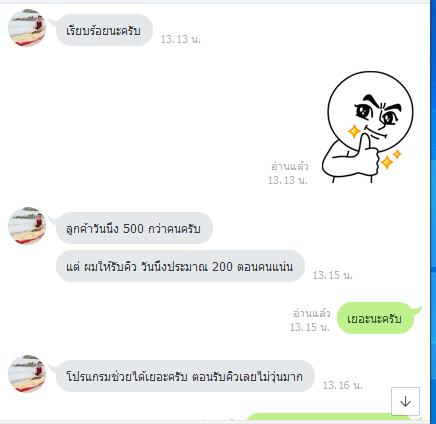
Task: Open profile picture beside เรียบร้อยนะครับ message
Action: coord(27,28)
